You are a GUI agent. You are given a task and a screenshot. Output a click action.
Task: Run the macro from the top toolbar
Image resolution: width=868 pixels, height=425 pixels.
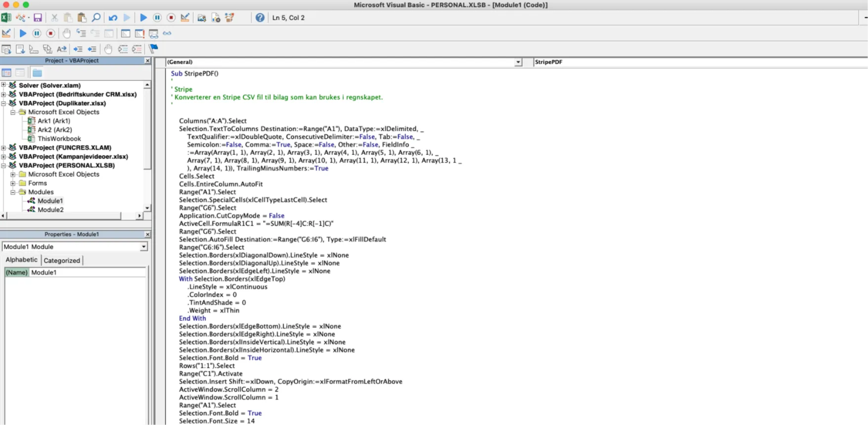click(144, 18)
